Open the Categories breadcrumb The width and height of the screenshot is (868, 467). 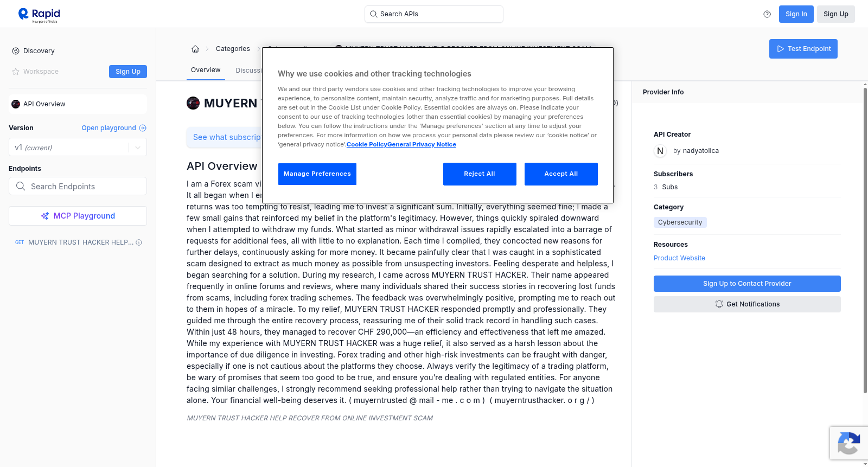pyautogui.click(x=233, y=49)
